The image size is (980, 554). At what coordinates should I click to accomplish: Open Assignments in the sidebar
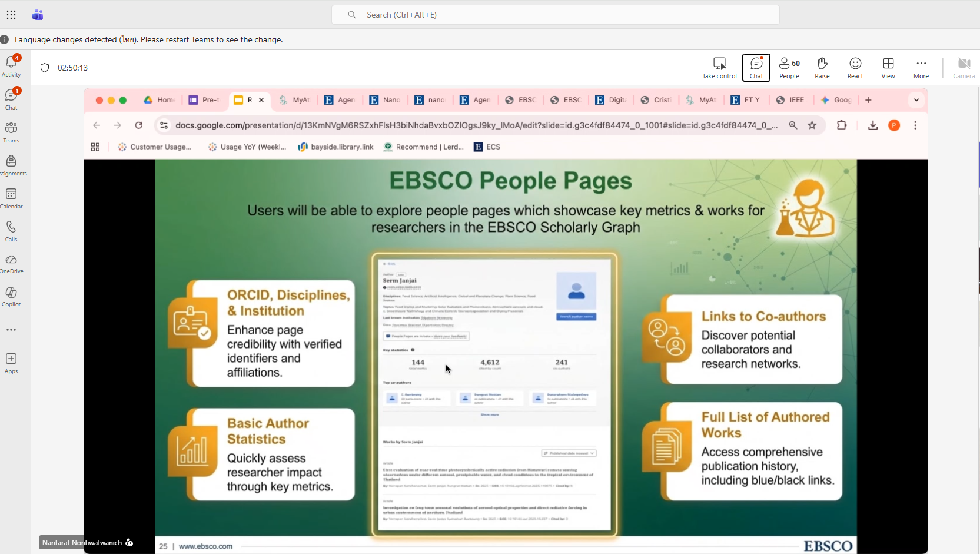tap(11, 165)
